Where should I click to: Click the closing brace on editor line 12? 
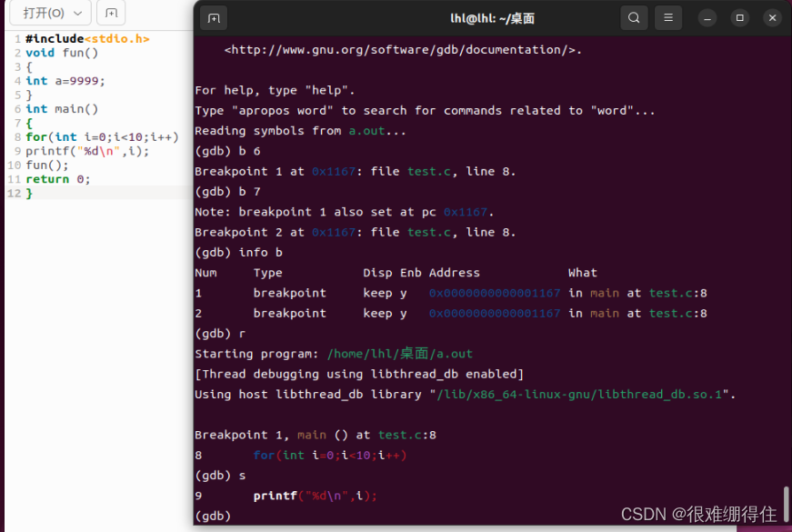tap(29, 194)
